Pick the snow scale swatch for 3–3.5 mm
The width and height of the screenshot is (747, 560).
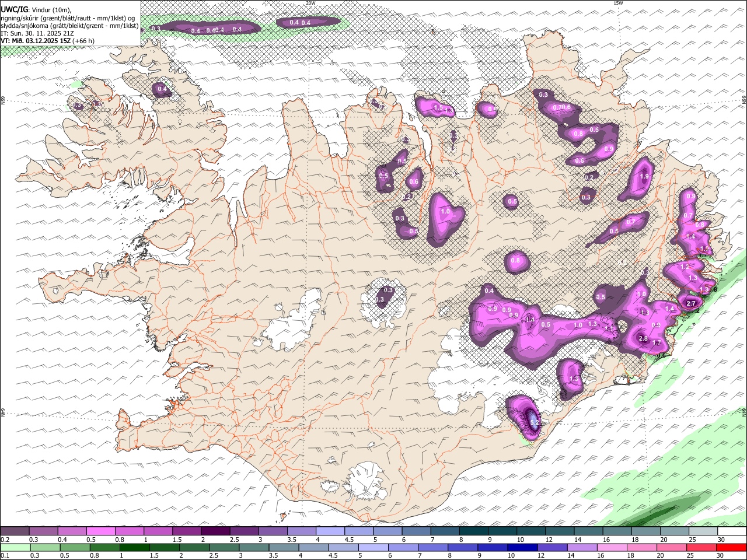(x=273, y=531)
